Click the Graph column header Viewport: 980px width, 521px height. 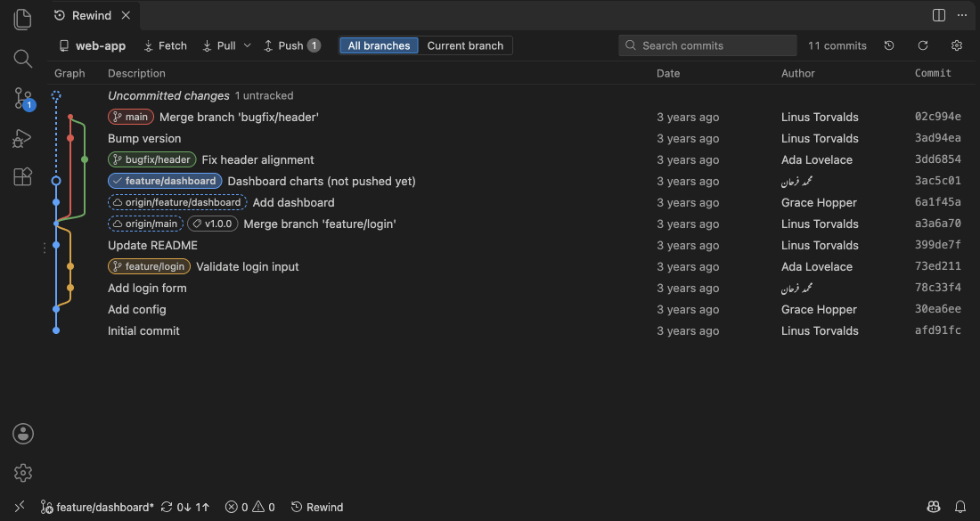tap(69, 73)
